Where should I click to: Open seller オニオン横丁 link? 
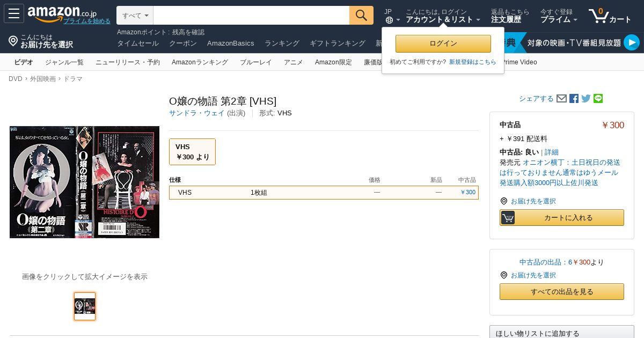pyautogui.click(x=560, y=173)
